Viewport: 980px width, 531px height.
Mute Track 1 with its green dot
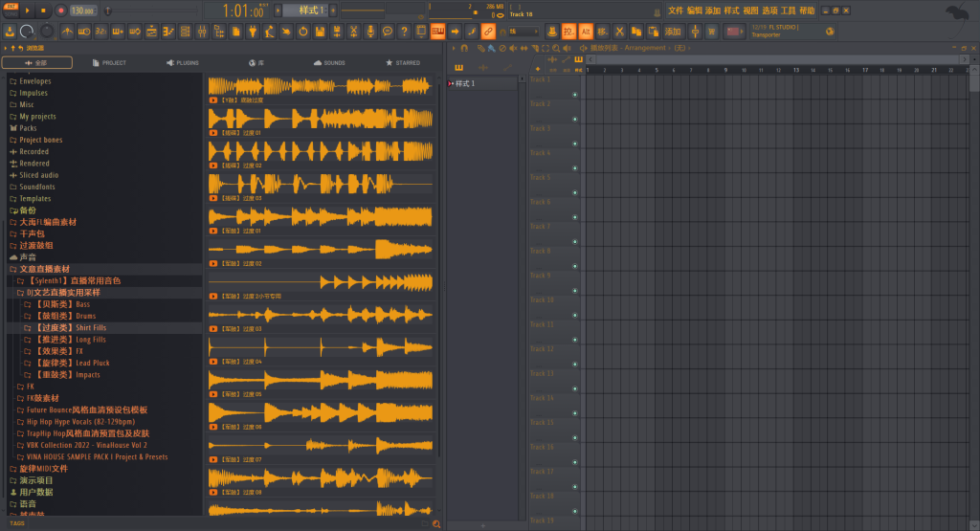click(574, 95)
